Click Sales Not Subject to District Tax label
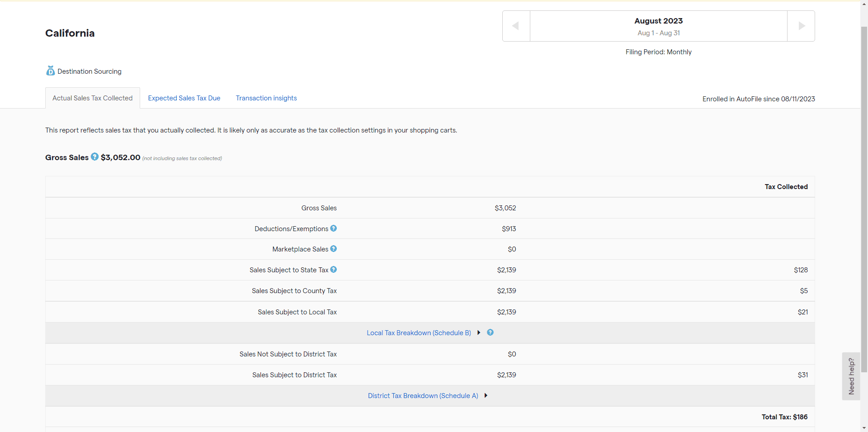The width and height of the screenshot is (868, 432). tap(288, 354)
